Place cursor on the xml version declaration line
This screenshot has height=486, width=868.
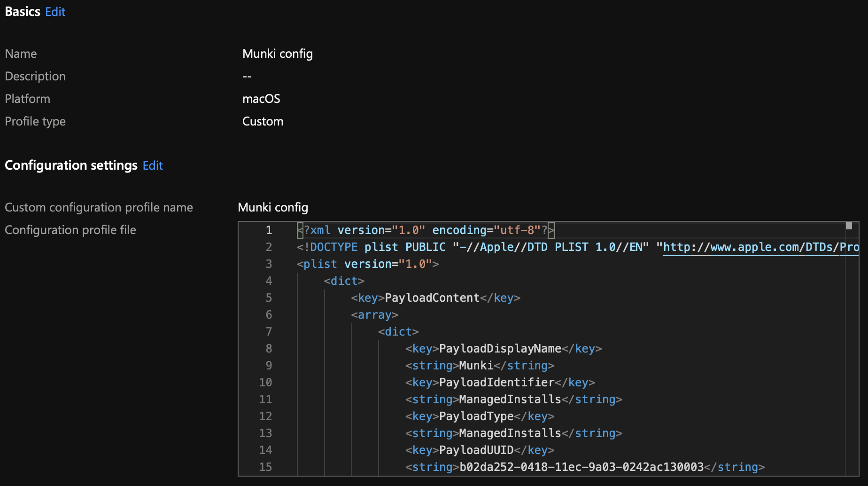[x=425, y=230]
